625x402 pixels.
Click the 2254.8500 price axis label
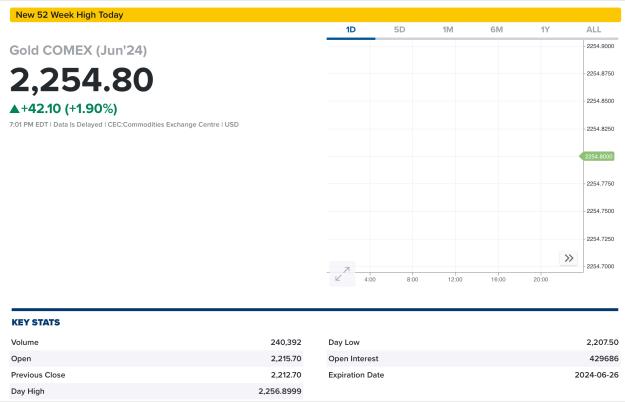600,101
